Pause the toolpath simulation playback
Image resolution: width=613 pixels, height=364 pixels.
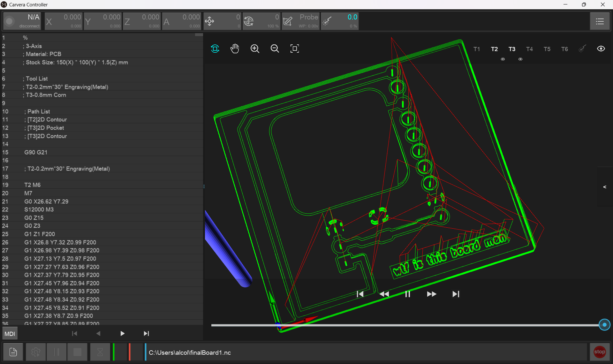click(x=407, y=294)
